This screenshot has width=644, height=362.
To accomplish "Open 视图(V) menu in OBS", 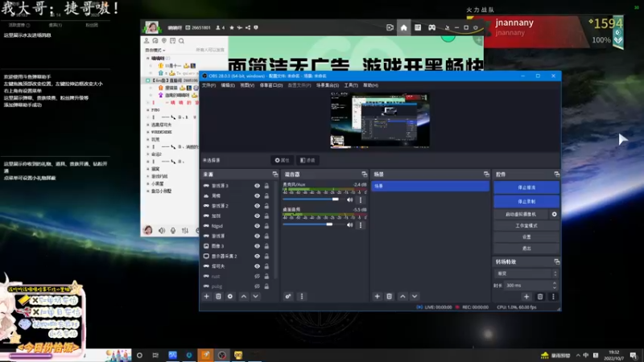I will tap(247, 85).
